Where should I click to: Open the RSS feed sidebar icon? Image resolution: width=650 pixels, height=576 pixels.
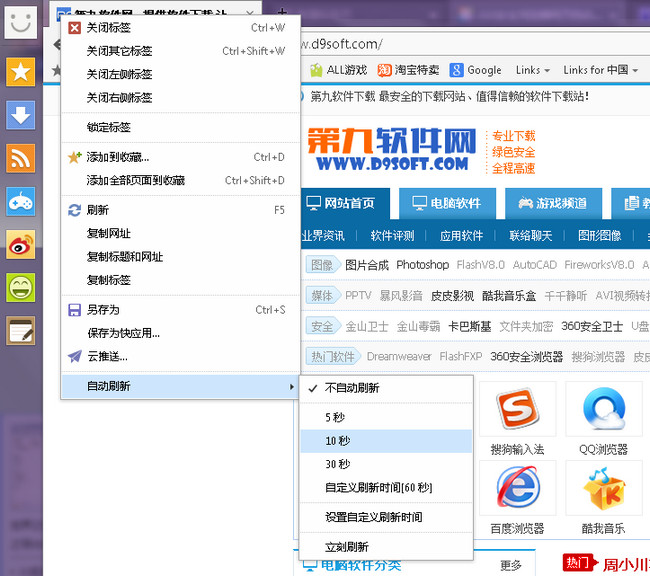(20, 158)
